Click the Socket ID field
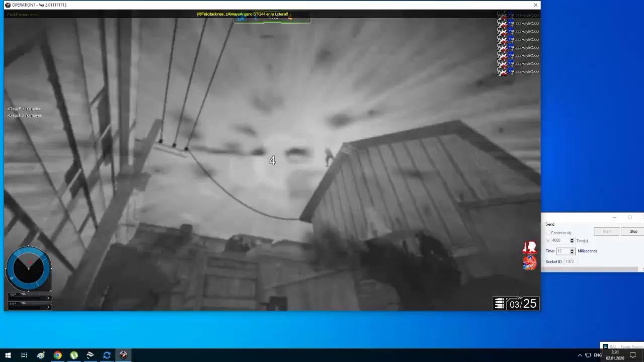This screenshot has width=644, height=362. pos(571,261)
